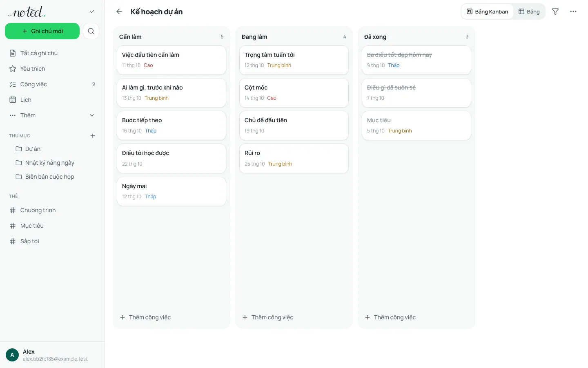
Task: Add a new folder with plus icon
Action: click(93, 136)
